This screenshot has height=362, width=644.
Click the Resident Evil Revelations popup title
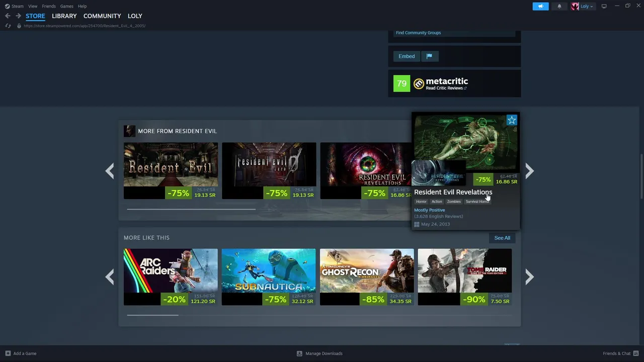pyautogui.click(x=453, y=192)
